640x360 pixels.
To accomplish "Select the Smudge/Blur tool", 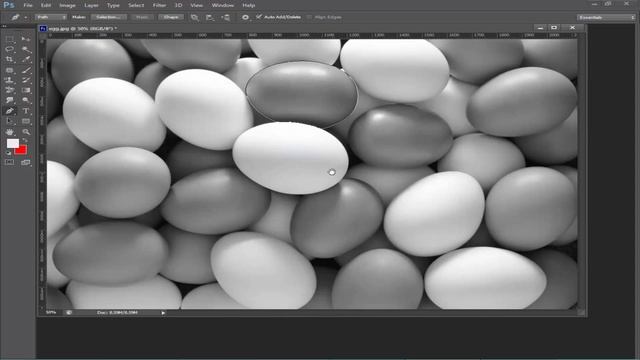I will pos(10,100).
